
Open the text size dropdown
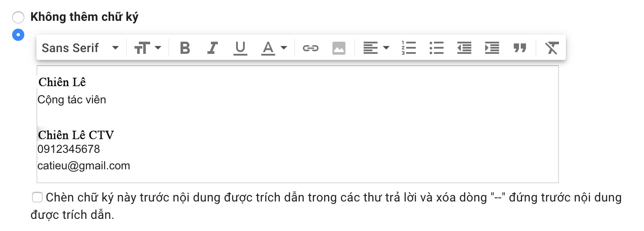(148, 48)
